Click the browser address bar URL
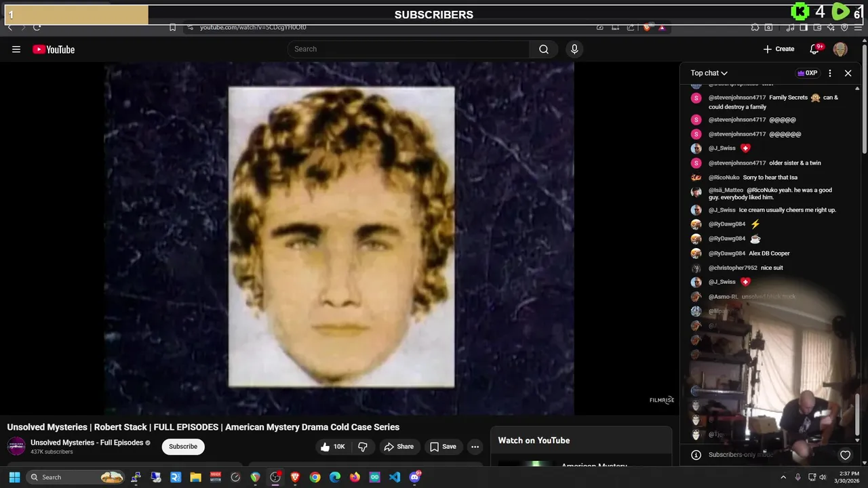The height and width of the screenshot is (488, 868). coord(253,27)
